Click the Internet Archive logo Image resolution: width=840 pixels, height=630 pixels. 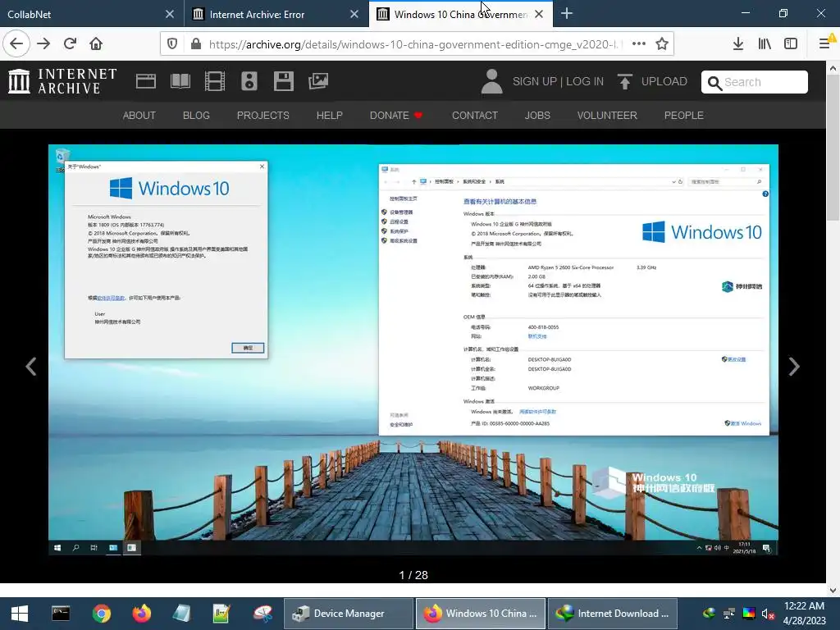(62, 81)
